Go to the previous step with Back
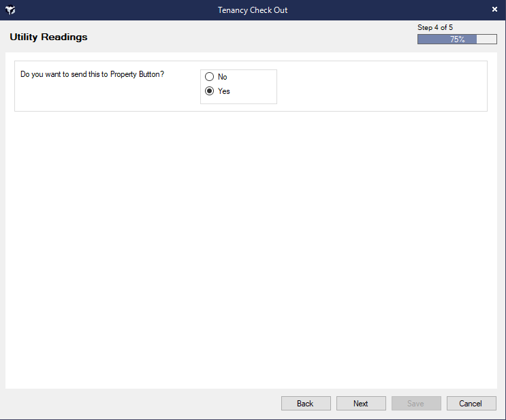This screenshot has height=420, width=506. coord(306,404)
